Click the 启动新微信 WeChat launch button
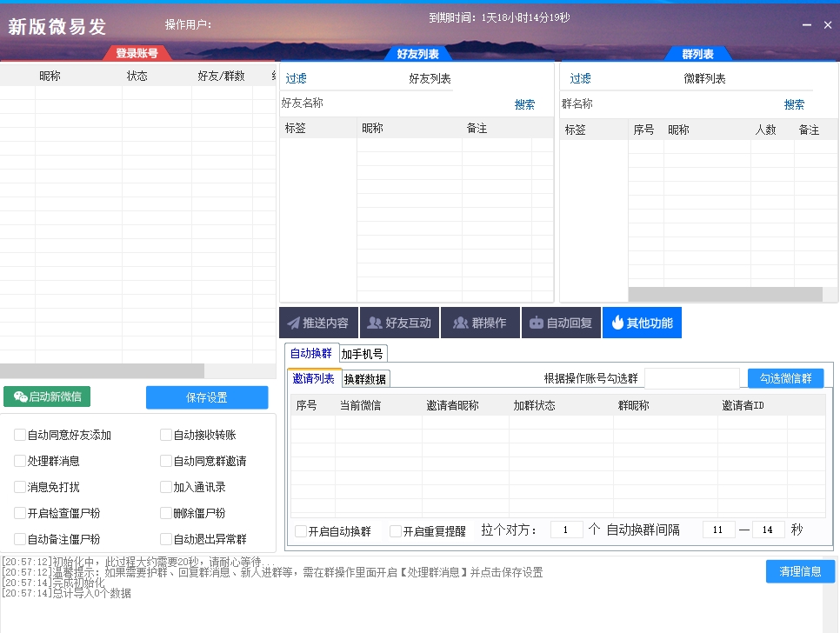Viewport: 840px width, 633px height. click(x=47, y=396)
